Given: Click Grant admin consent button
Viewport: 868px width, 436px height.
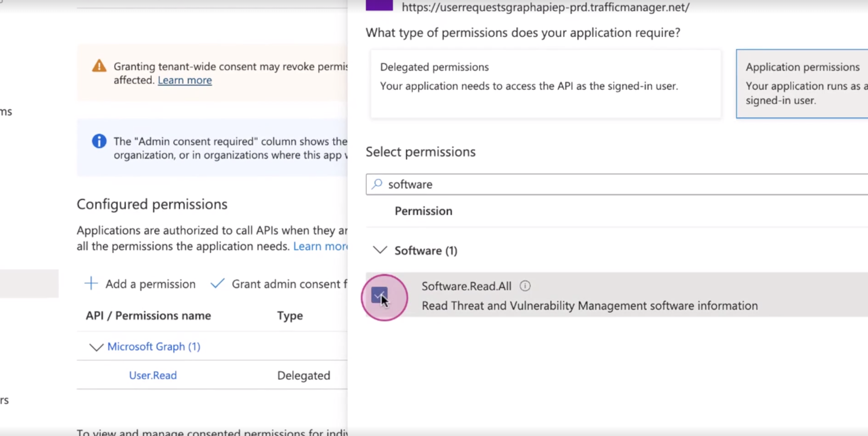Looking at the screenshot, I should [x=279, y=284].
